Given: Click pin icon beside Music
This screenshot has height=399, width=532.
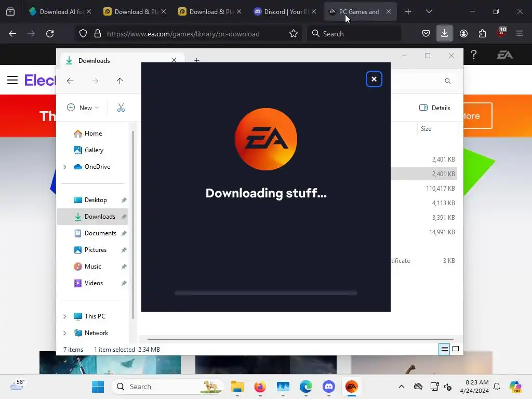Looking at the screenshot, I should click(x=124, y=267).
